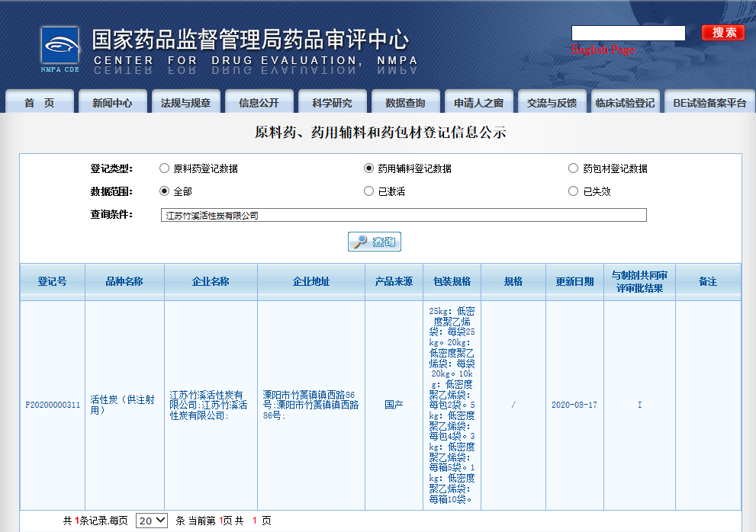Click the English Page link
756x532 pixels.
(603, 50)
